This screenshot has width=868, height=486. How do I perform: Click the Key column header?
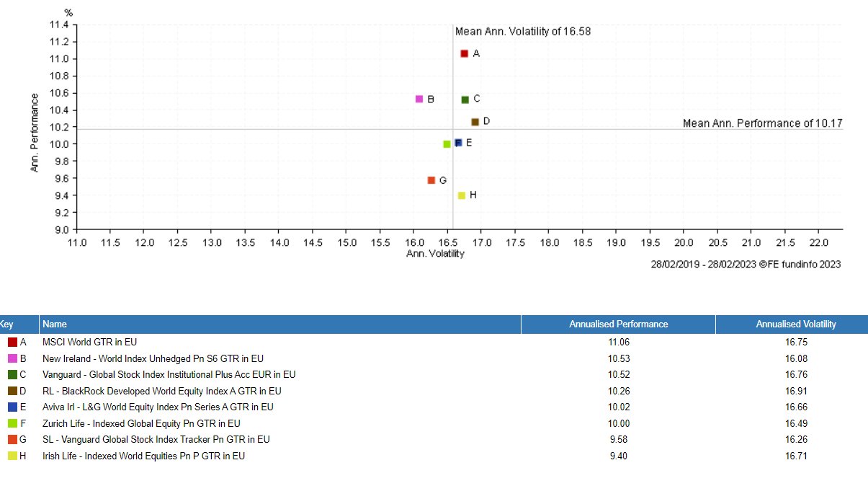19,324
